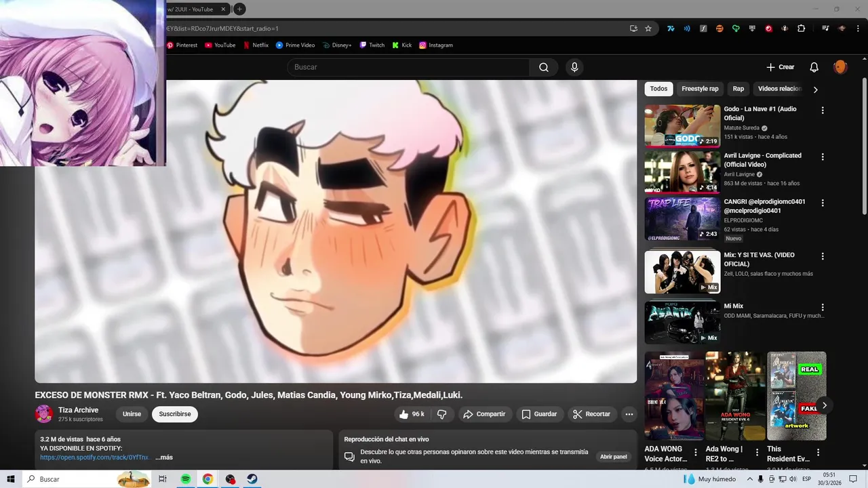The width and height of the screenshot is (868, 488).
Task: Click the Guardar button
Action: click(539, 414)
